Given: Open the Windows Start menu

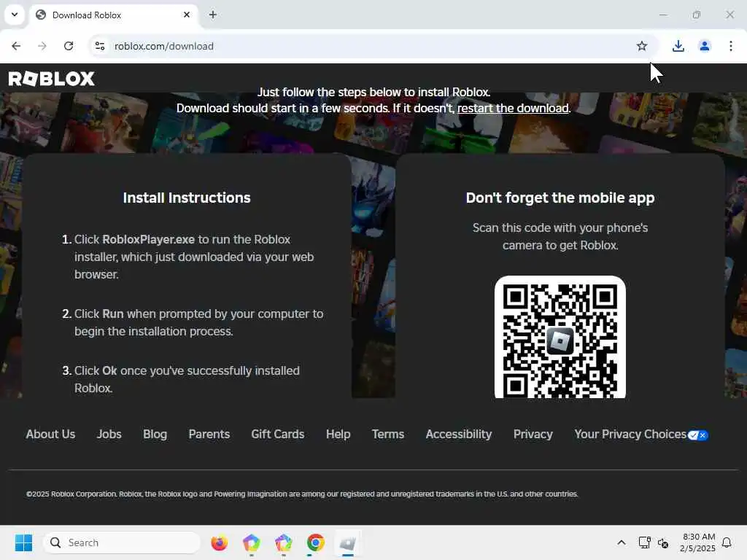Looking at the screenshot, I should (23, 542).
